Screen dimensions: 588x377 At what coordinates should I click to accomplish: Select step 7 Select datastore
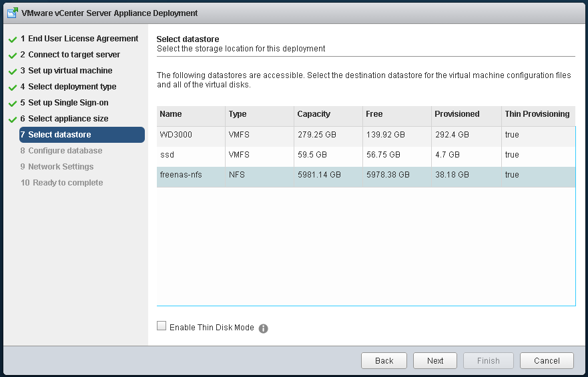click(82, 135)
